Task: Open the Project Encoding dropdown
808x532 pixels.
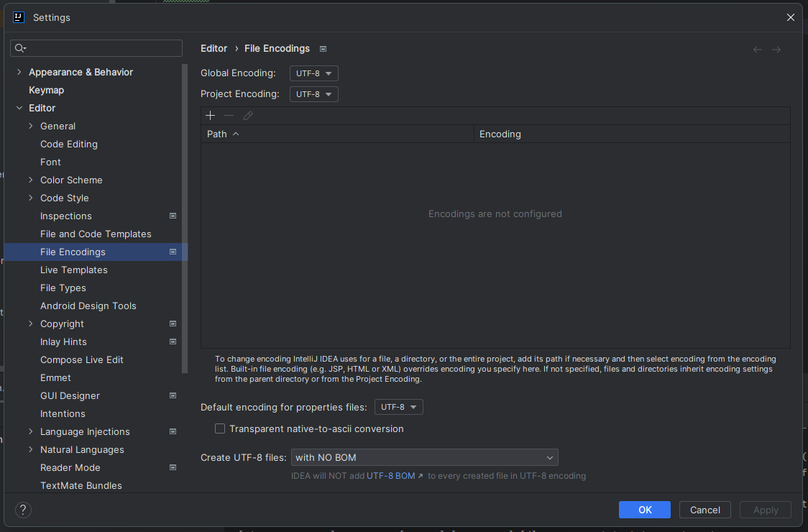Action: coord(314,94)
